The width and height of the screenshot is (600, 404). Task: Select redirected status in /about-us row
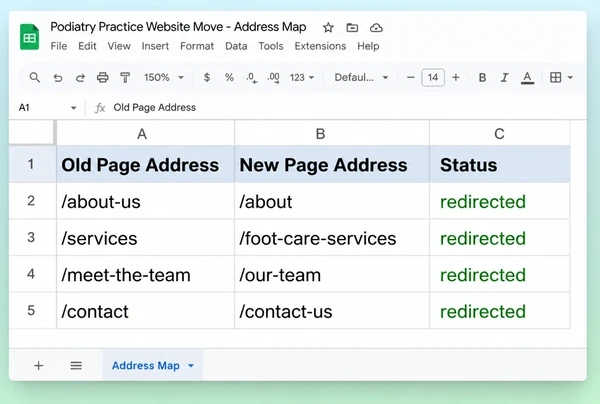[499, 201]
